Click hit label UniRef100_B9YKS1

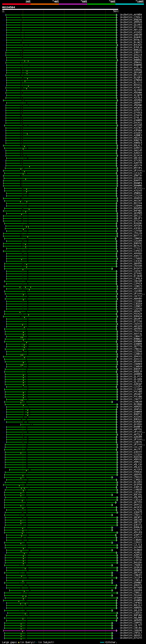click(x=131, y=85)
